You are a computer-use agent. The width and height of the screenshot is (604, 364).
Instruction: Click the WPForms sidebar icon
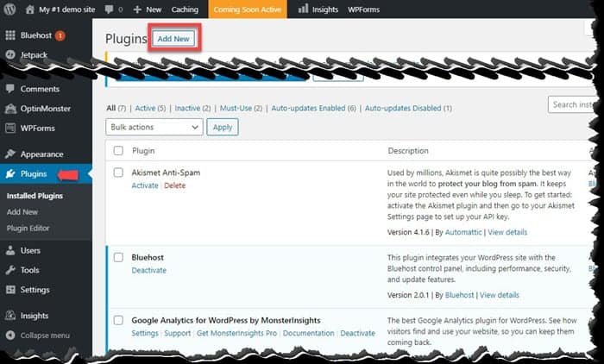10,128
